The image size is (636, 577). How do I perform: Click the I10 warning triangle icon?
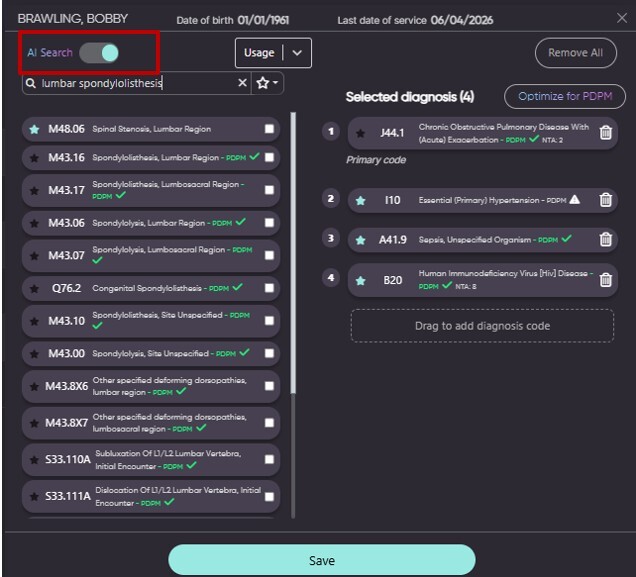coord(574,199)
